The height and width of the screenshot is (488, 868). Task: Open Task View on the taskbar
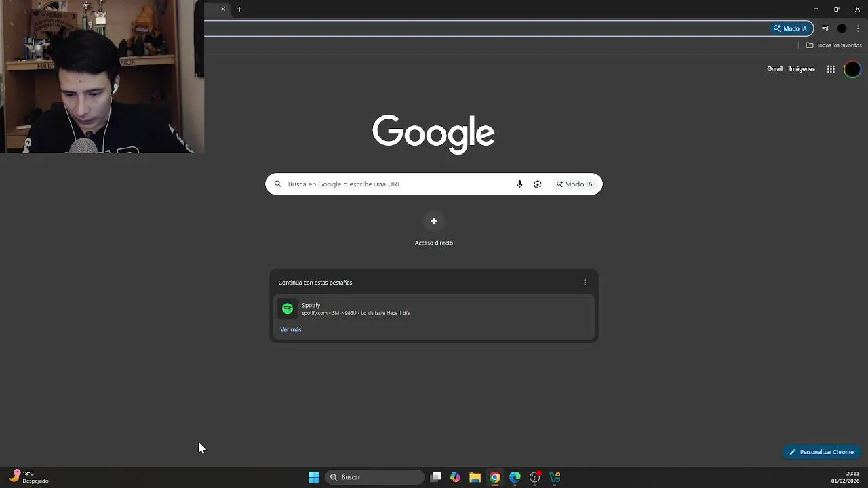pyautogui.click(x=436, y=477)
